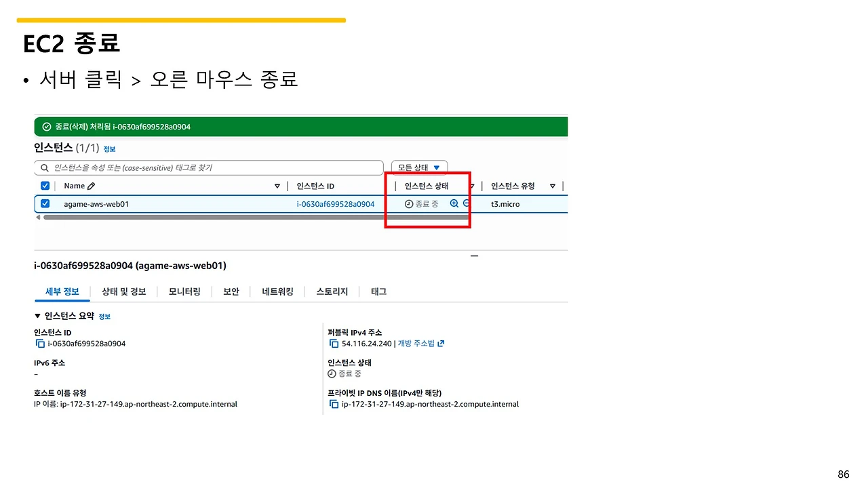Click the 개방 주소법 link
This screenshot has width=868, height=488.
[414, 343]
